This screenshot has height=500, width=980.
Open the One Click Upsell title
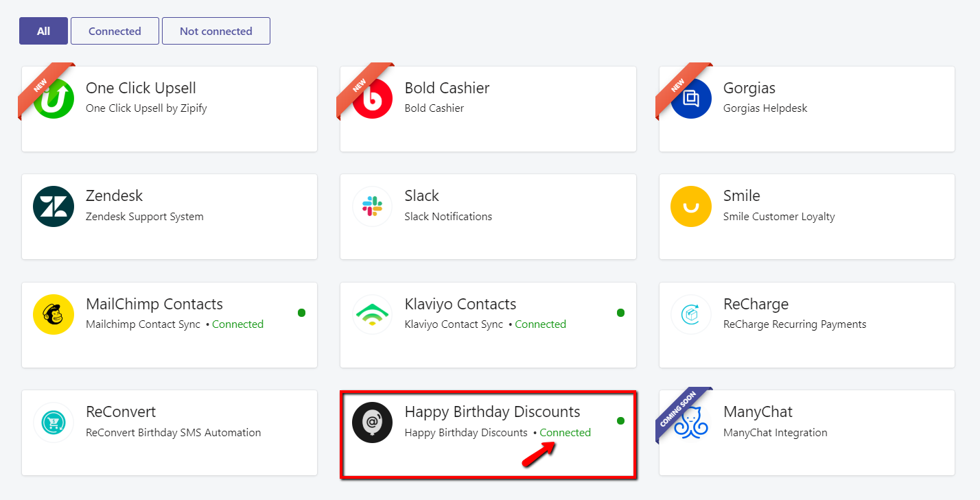click(x=141, y=88)
